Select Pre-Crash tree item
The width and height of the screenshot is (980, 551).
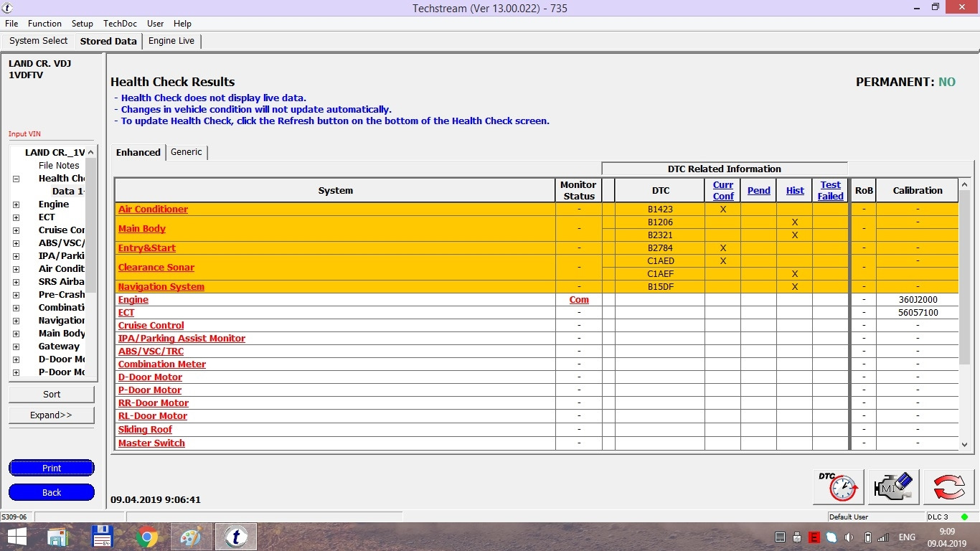tap(62, 295)
